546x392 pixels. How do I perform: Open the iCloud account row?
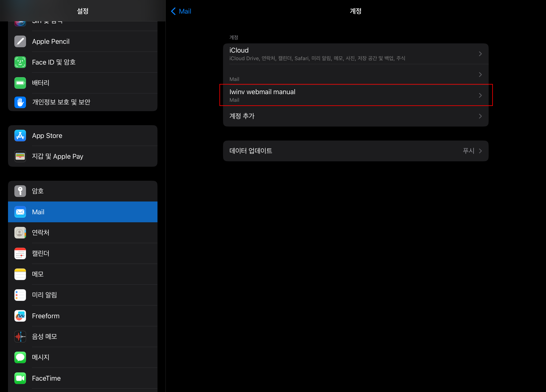[356, 54]
